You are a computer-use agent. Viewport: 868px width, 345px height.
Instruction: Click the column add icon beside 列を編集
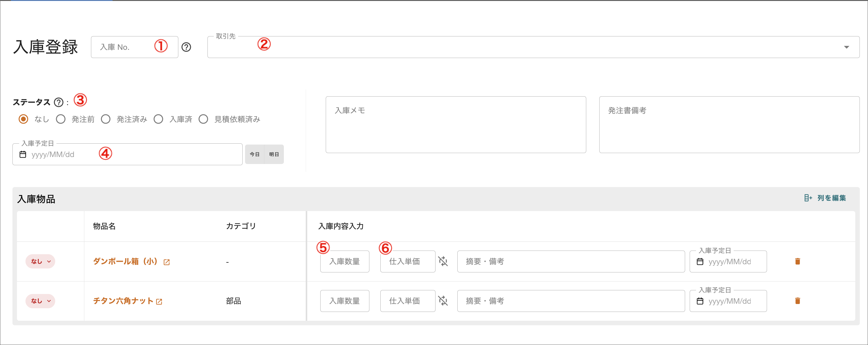point(808,198)
